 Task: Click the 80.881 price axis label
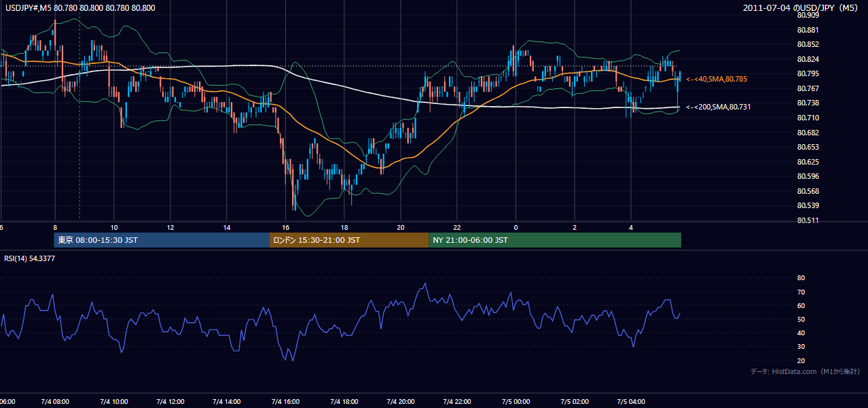pyautogui.click(x=808, y=30)
